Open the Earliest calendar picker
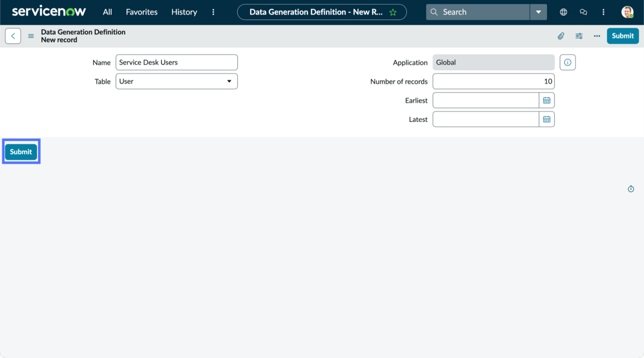Screen dimensions: 644x358 (546, 100)
